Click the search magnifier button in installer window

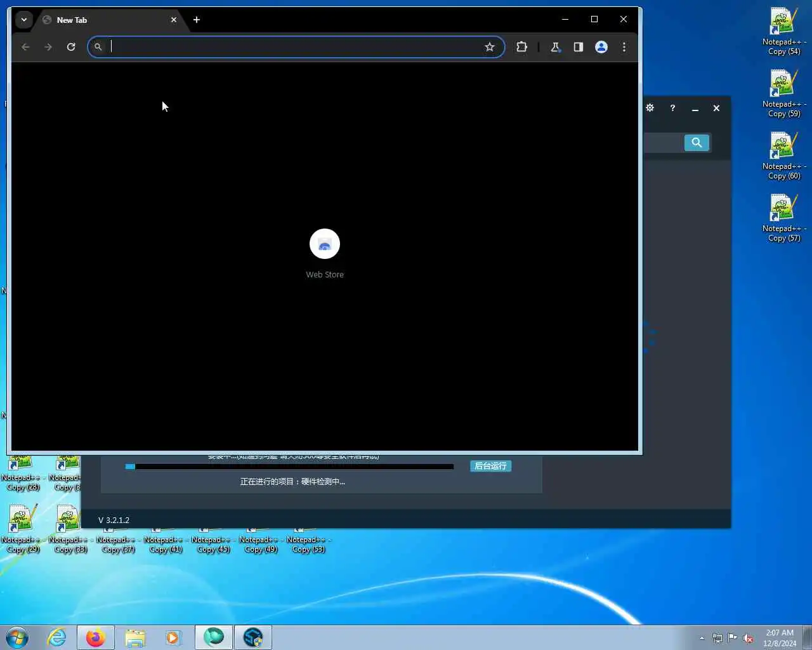point(697,143)
